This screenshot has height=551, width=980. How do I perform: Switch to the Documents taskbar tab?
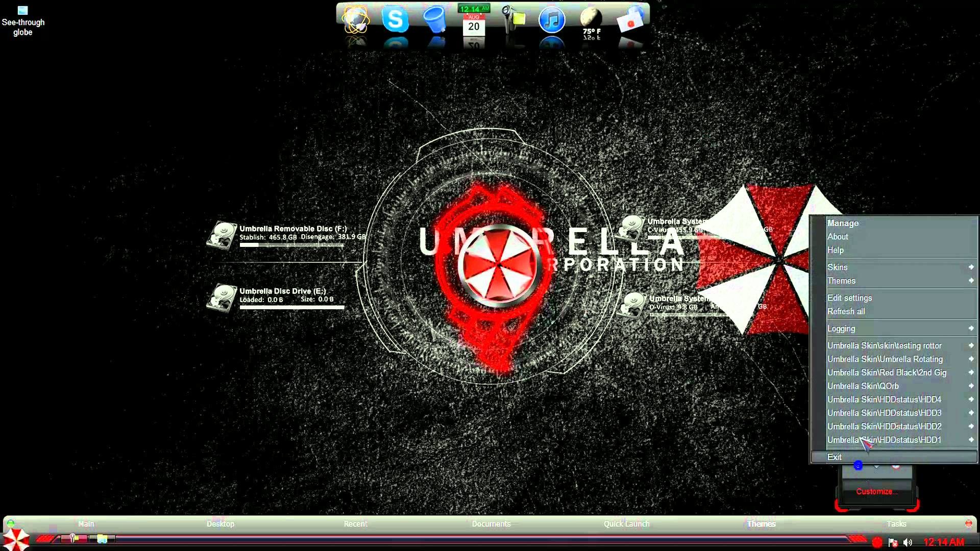[491, 523]
